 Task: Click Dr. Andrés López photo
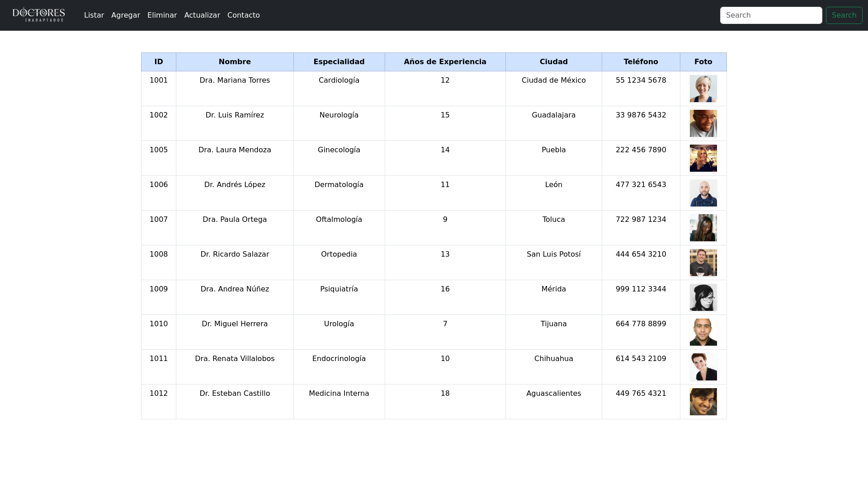tap(703, 193)
